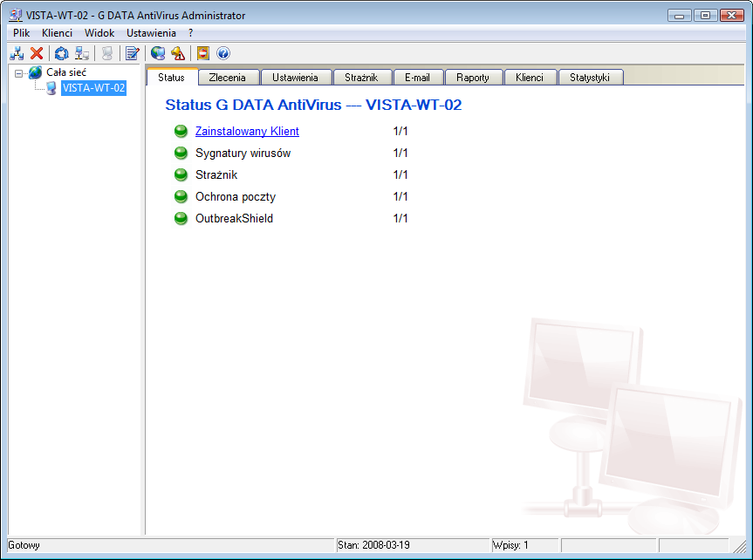
Task: Maximize the Administrator window
Action: pos(706,16)
